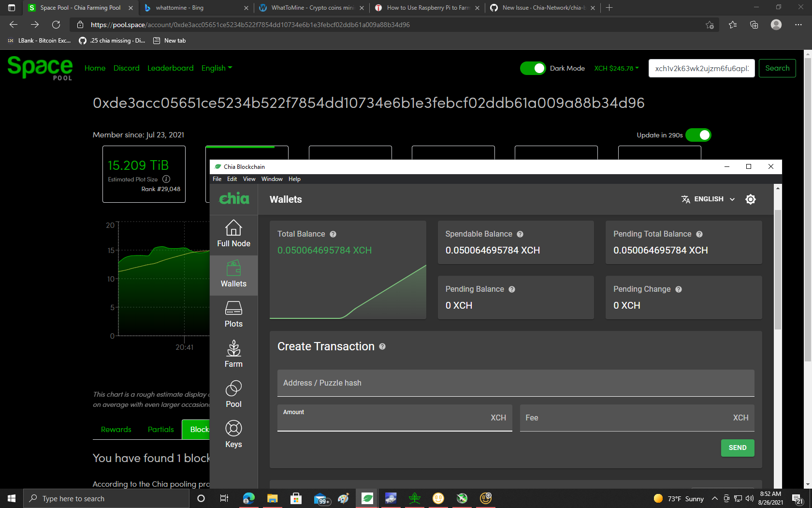Toggle Dark Mode switch on Space Pool
The width and height of the screenshot is (812, 508).
point(533,68)
